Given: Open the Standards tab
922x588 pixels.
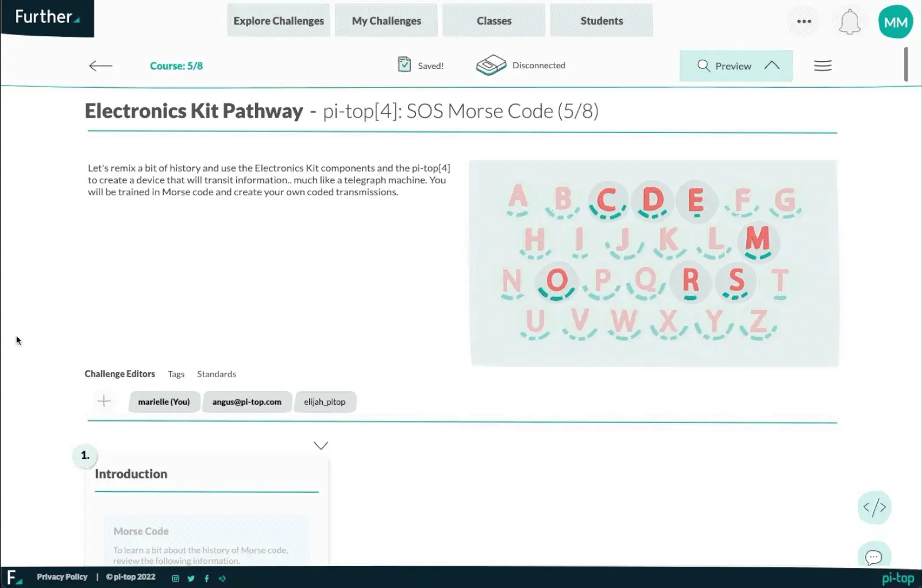Looking at the screenshot, I should point(217,374).
